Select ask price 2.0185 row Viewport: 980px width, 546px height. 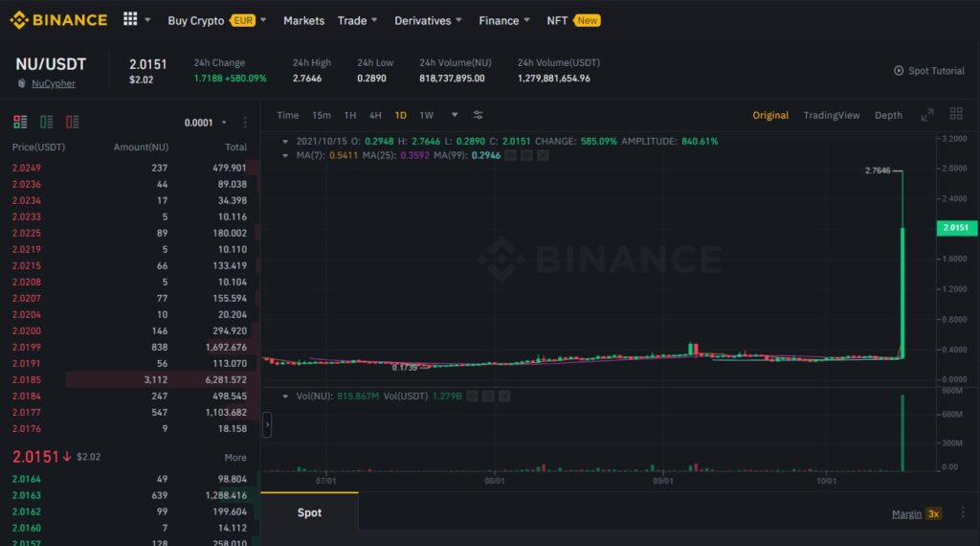(130, 379)
